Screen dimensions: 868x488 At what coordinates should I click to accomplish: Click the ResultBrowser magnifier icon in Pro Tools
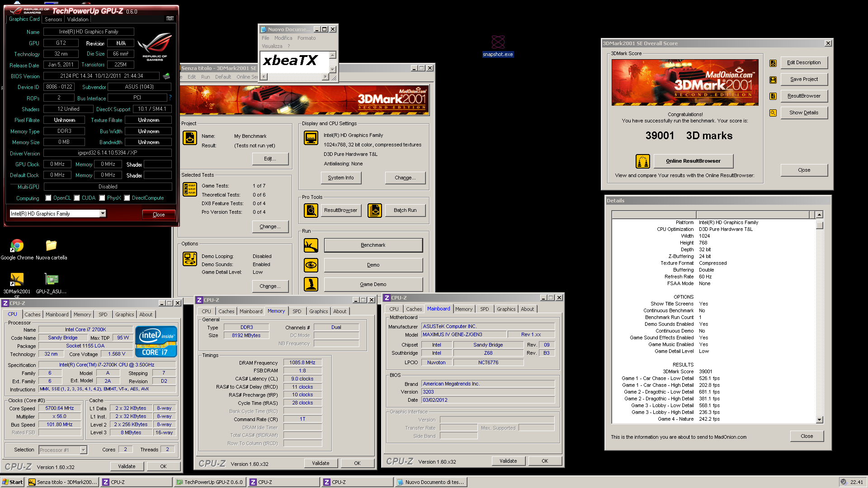click(311, 210)
